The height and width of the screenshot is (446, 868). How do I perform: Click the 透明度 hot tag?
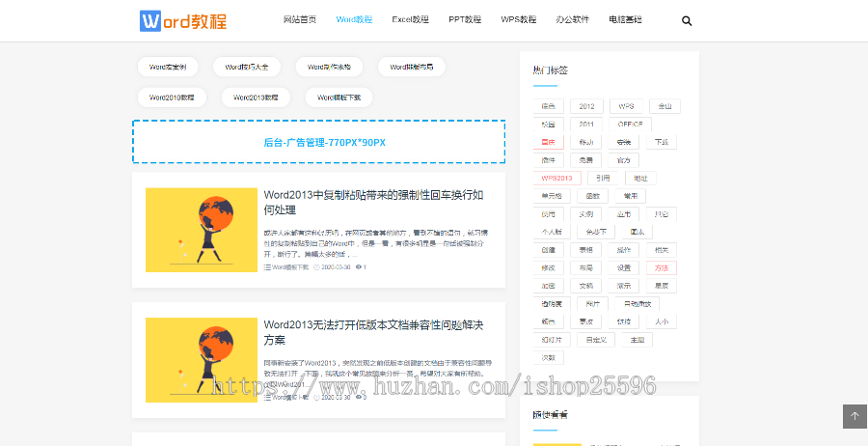tap(552, 304)
